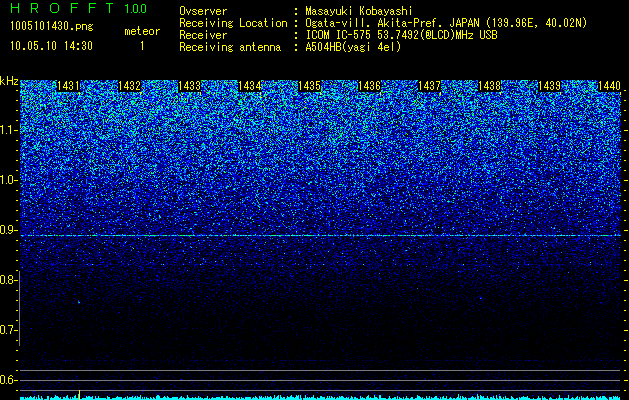Click the 1437 time marker
This screenshot has height=400, width=629.
tap(429, 86)
